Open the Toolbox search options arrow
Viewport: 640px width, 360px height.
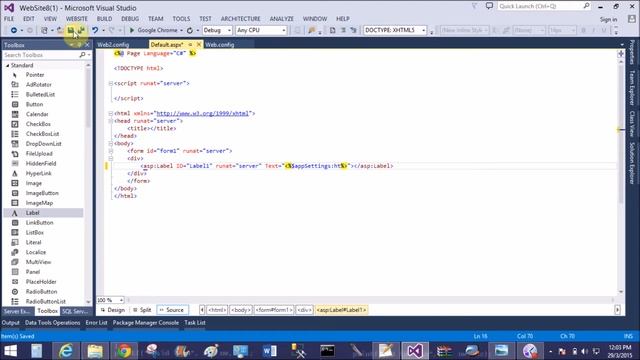pyautogui.click(x=89, y=55)
